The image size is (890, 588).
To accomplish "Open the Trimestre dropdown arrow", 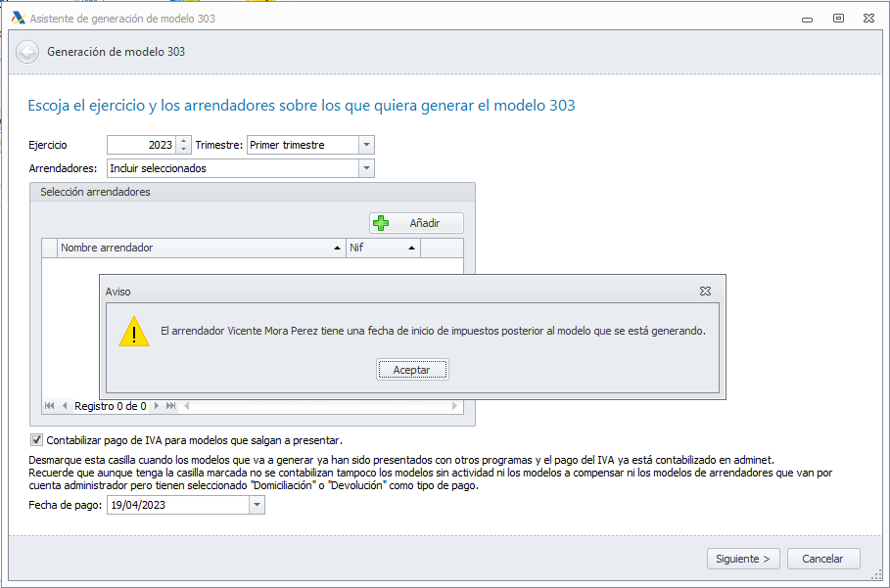I will coord(366,145).
